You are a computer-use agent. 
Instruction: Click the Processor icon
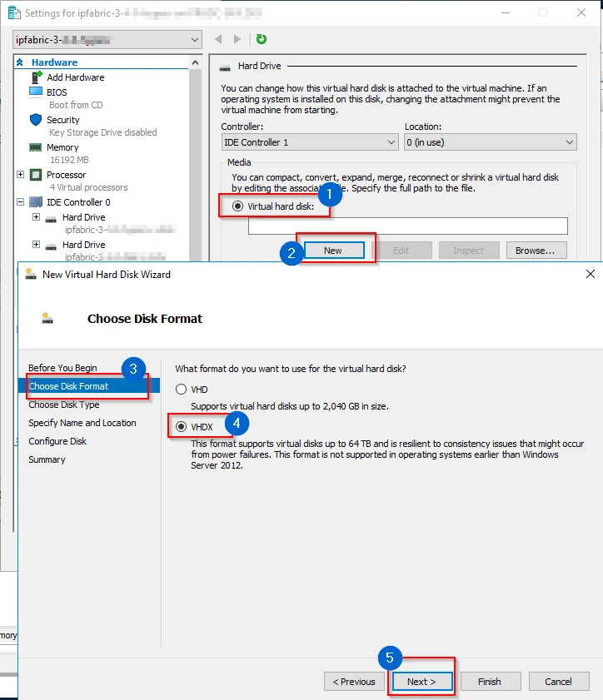(x=36, y=175)
